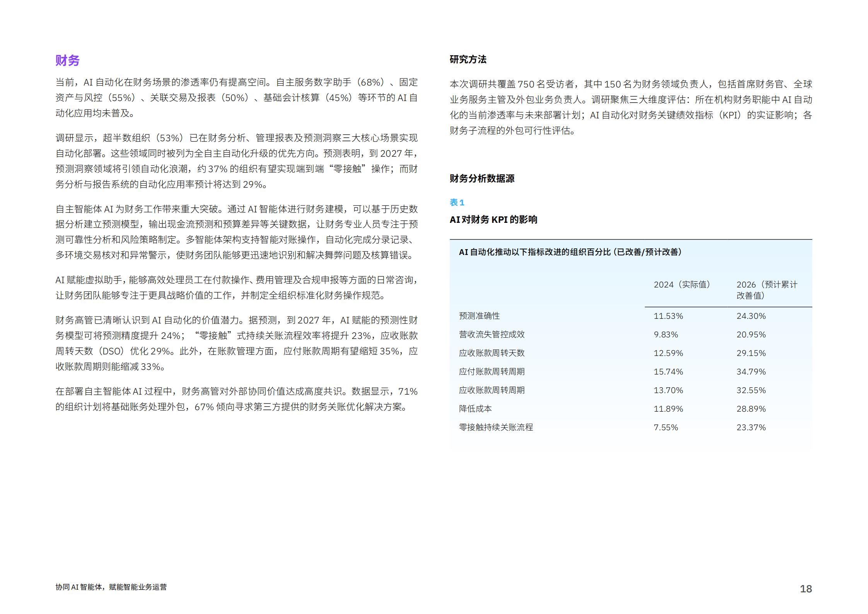The image size is (868, 614).
Task: Click the 2024（实际值）column header
Action: [682, 284]
